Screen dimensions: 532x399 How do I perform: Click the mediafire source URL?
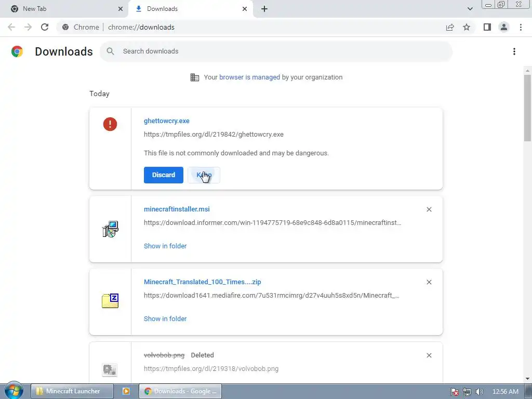coord(271,295)
